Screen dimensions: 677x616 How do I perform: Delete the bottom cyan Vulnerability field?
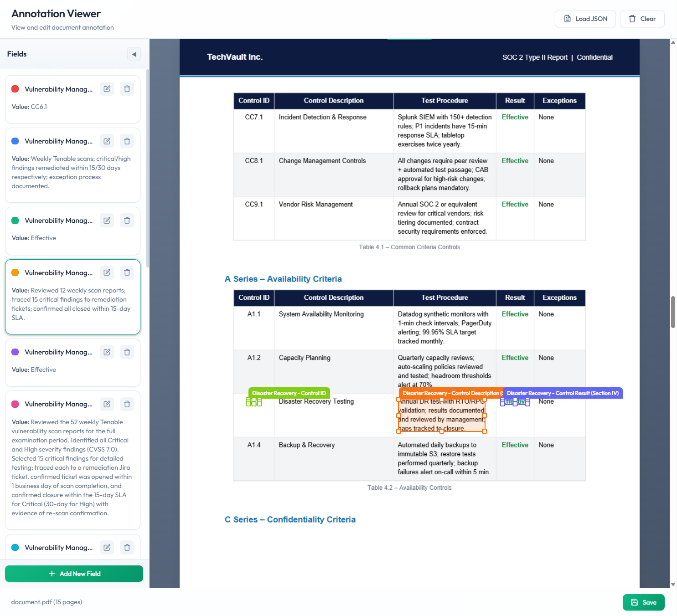[x=127, y=547]
